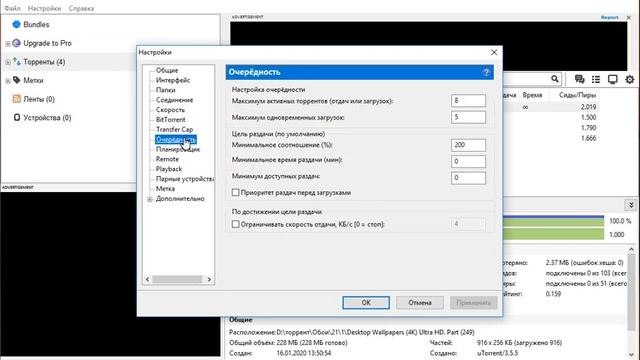Select Playback in settings tree
This screenshot has width=640, height=360.
pyautogui.click(x=169, y=169)
